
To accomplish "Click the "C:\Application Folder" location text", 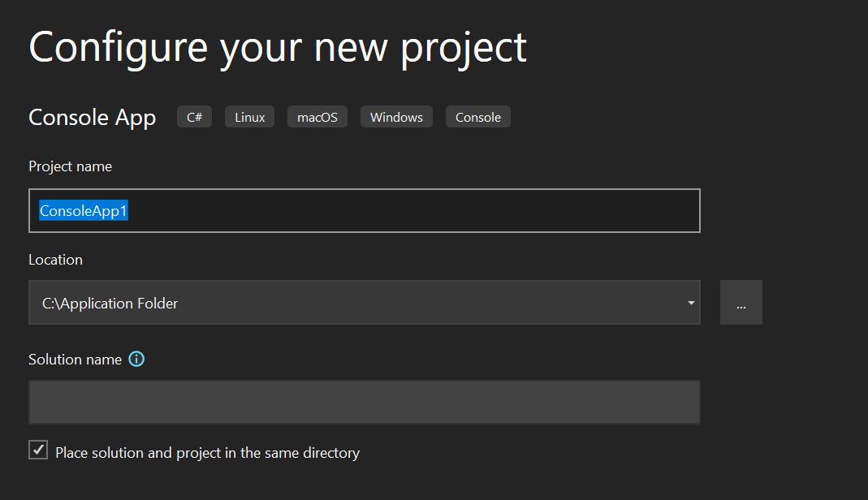I will click(x=109, y=303).
